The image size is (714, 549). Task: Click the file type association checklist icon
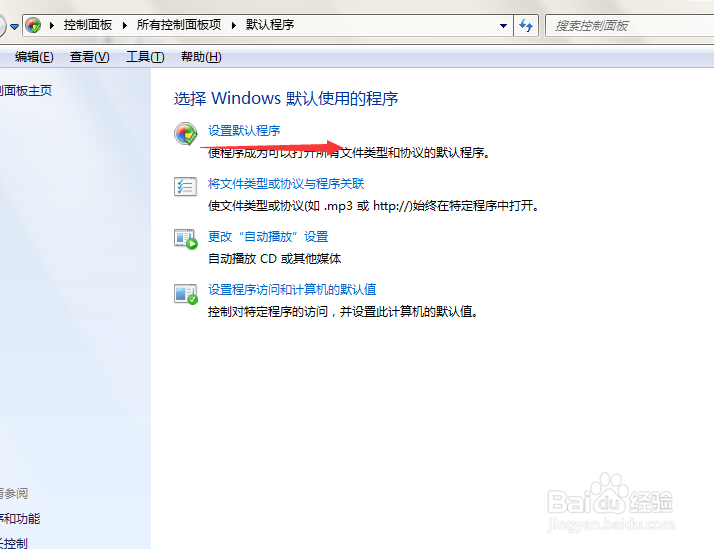(x=185, y=187)
